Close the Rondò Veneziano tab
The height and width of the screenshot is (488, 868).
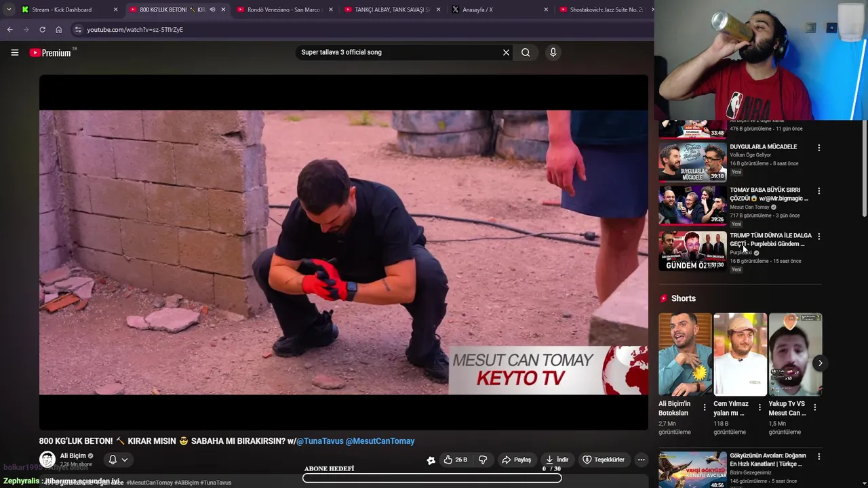pos(330,9)
